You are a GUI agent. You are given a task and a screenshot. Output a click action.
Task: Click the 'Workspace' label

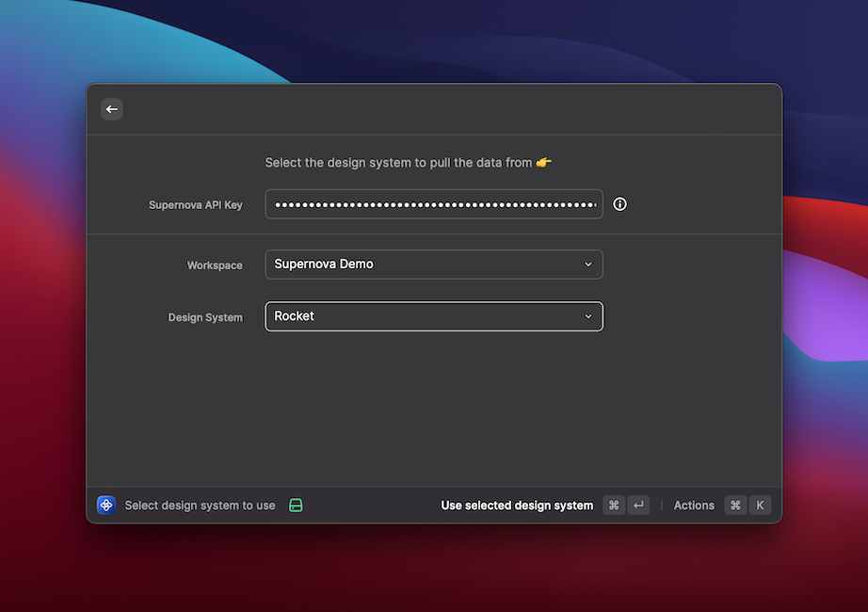click(x=215, y=266)
